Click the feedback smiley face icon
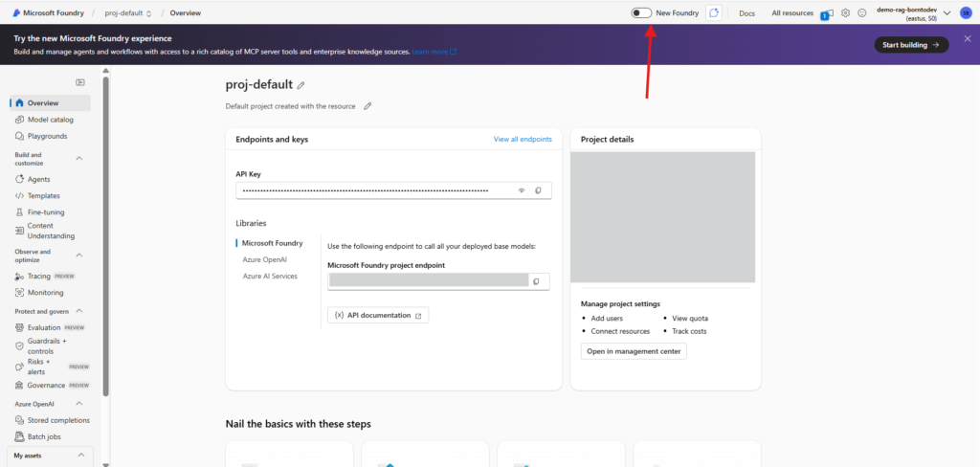Screen dimensions: 980x467 point(862,13)
